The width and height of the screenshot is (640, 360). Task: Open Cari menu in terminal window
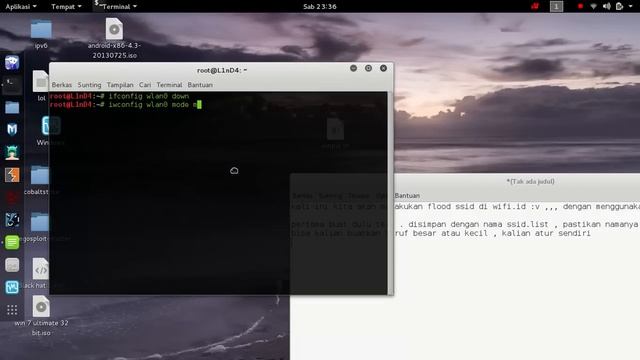[145, 85]
